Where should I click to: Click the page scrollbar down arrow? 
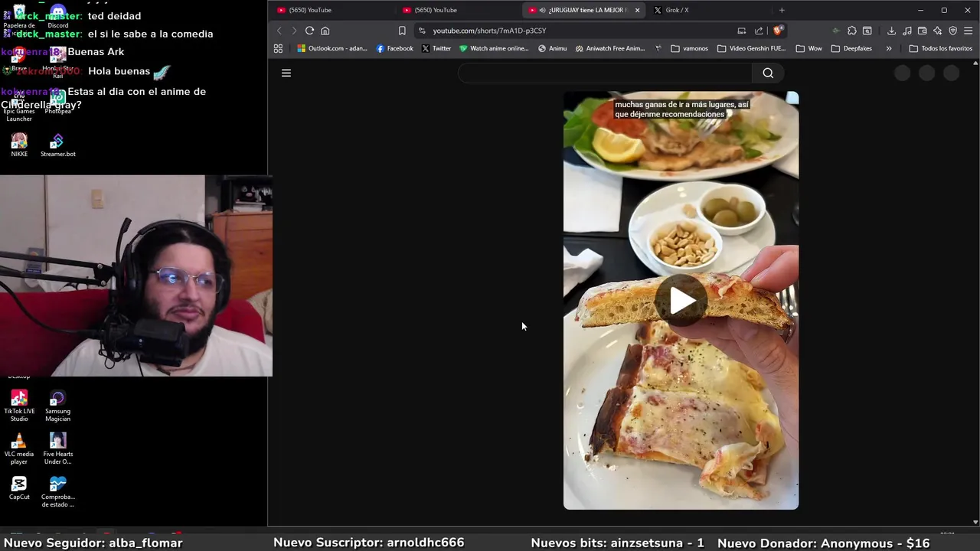tap(975, 522)
